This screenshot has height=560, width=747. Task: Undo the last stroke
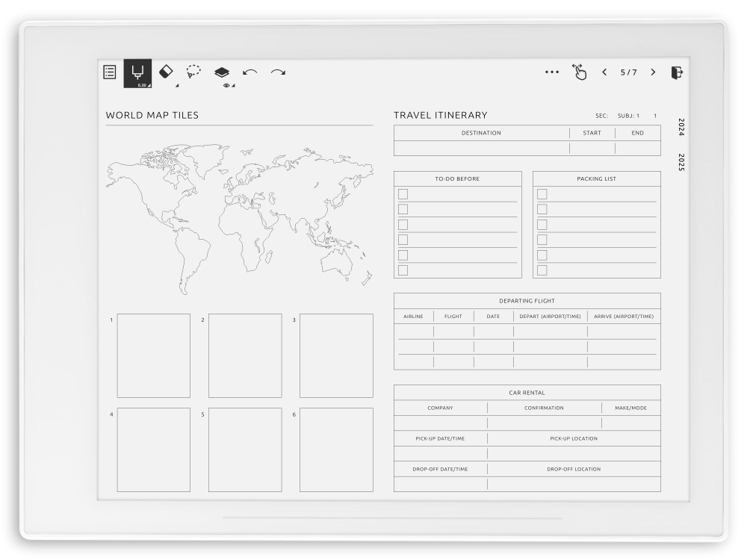click(x=250, y=72)
